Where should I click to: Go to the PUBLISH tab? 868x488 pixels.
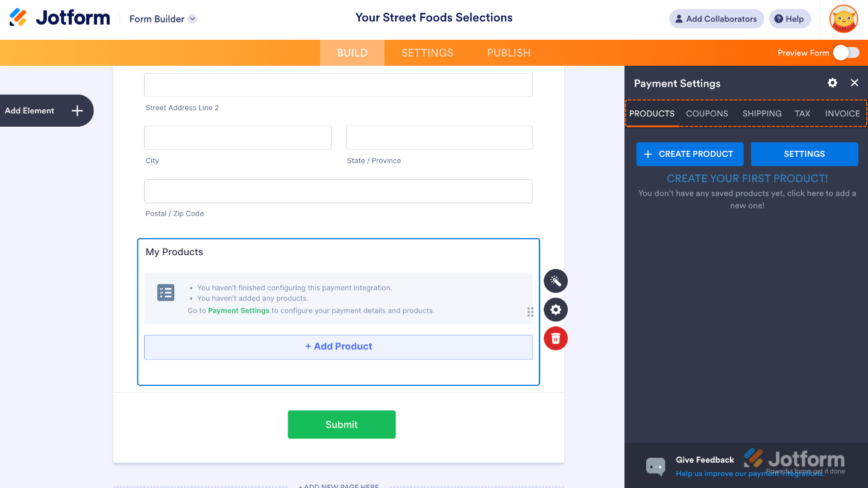click(509, 53)
